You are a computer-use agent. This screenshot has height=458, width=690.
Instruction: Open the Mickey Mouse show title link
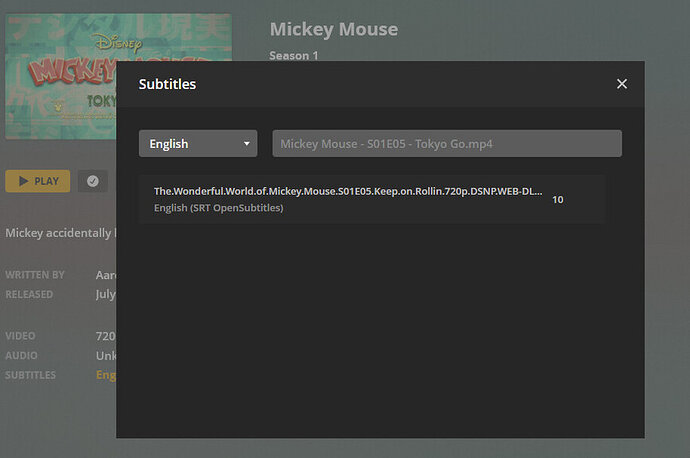(334, 29)
